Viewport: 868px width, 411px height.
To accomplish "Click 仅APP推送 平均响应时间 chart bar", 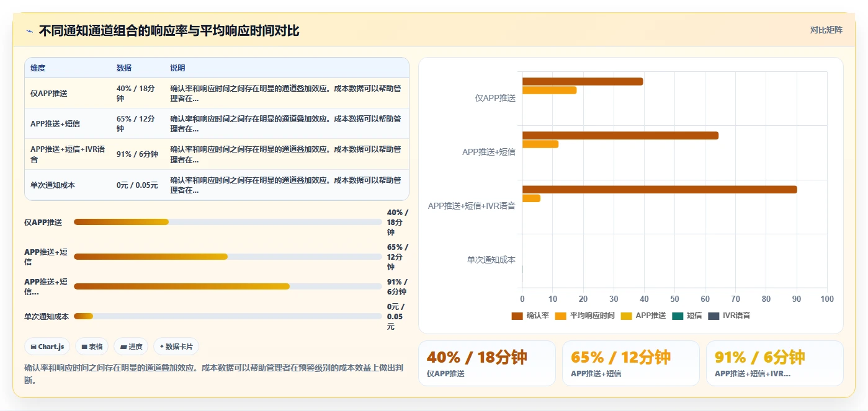I will (x=549, y=91).
